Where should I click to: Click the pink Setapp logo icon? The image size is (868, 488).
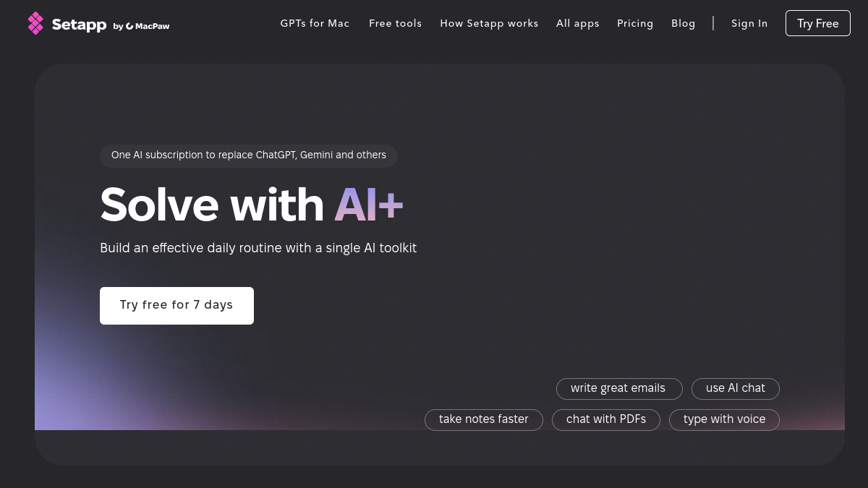[35, 23]
